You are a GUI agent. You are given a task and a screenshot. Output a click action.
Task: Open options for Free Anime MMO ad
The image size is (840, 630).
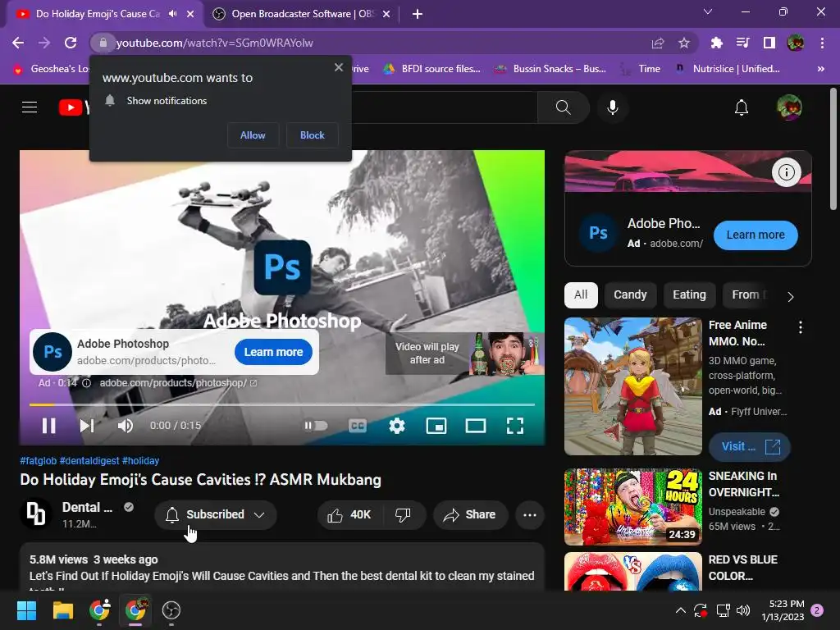tap(801, 327)
